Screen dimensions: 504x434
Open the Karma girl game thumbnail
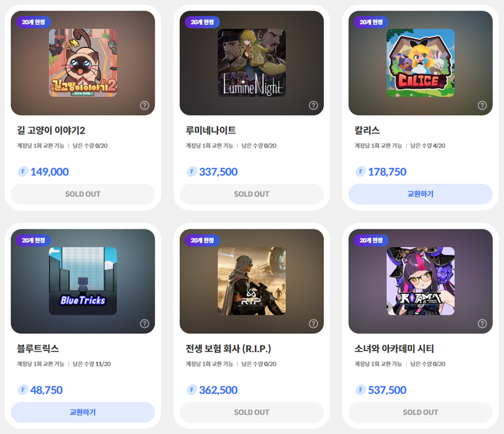click(420, 281)
